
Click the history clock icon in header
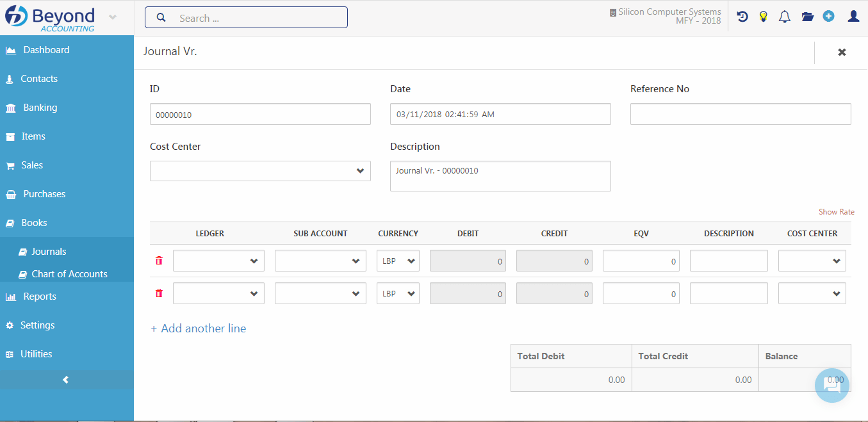[x=742, y=17]
